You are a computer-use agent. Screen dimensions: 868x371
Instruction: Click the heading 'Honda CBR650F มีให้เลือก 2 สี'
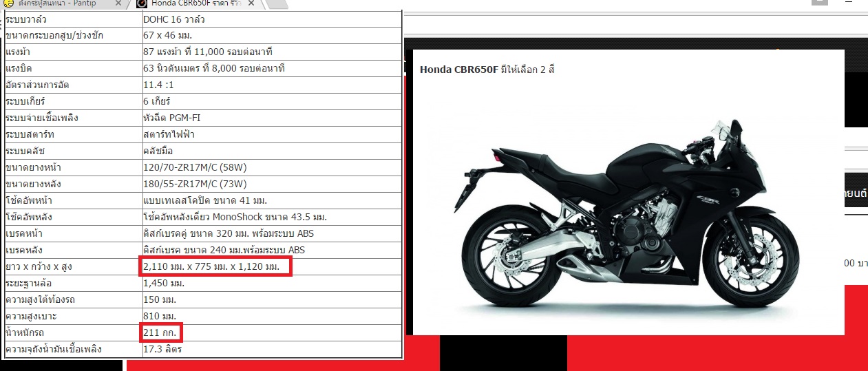[x=487, y=70]
